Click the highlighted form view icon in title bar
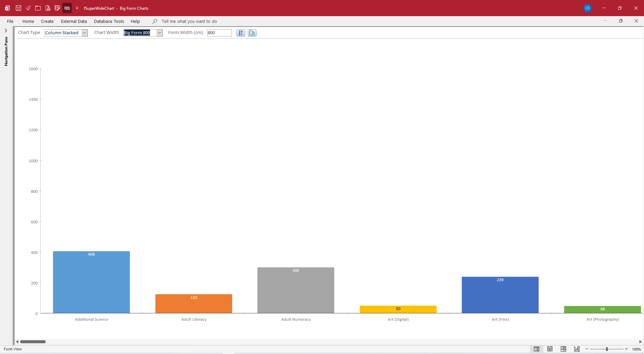The image size is (644, 354). (x=67, y=8)
